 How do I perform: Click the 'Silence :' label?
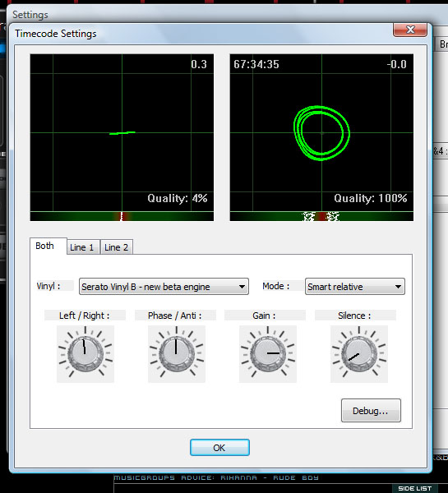[354, 316]
